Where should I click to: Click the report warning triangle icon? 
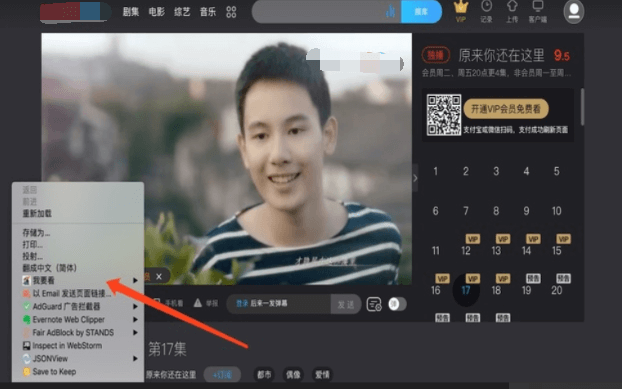[198, 303]
